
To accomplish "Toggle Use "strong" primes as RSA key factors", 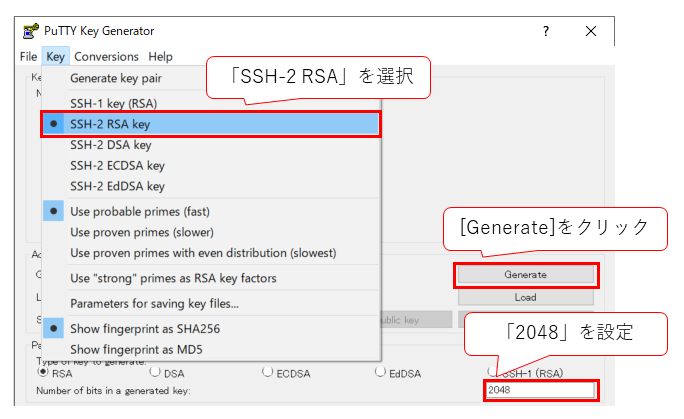I will [x=212, y=278].
